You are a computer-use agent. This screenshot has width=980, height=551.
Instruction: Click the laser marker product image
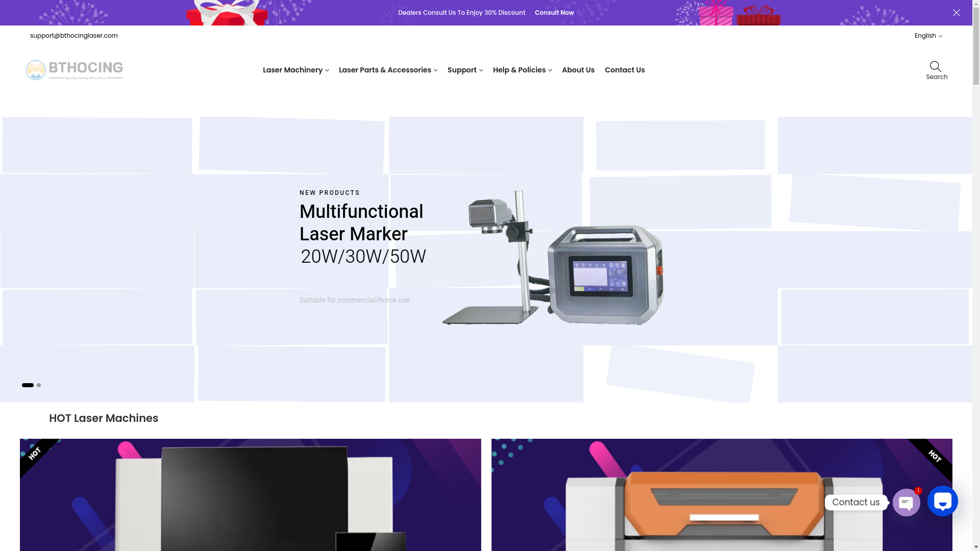pos(553,258)
